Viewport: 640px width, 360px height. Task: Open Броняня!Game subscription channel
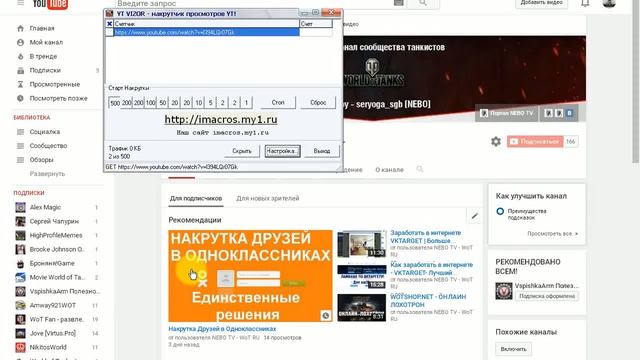[52, 263]
